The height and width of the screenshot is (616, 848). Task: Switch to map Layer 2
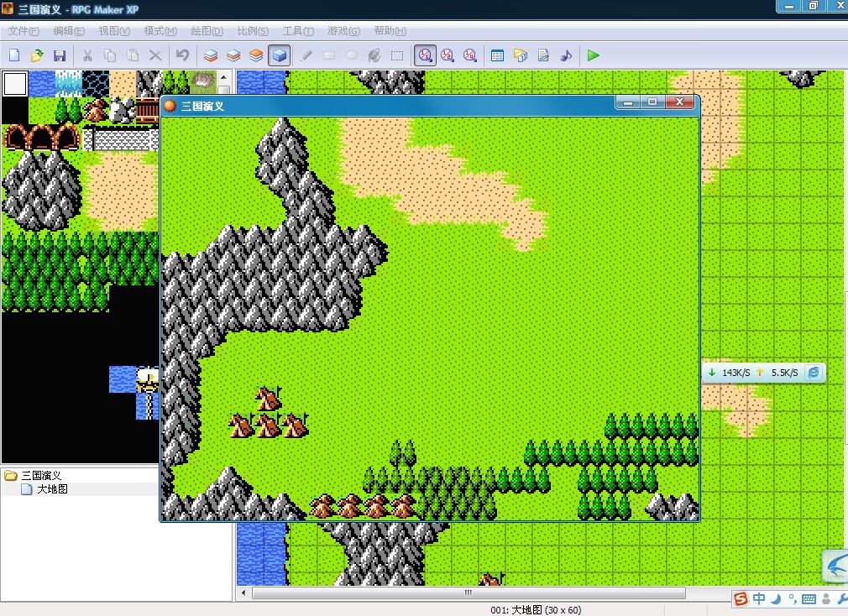[x=233, y=55]
